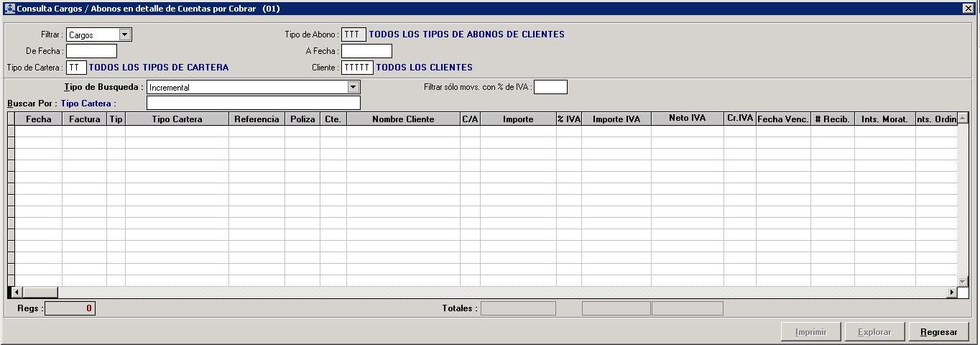
Task: Click the left arrow of horizontal scrollbar
Action: pos(18,293)
